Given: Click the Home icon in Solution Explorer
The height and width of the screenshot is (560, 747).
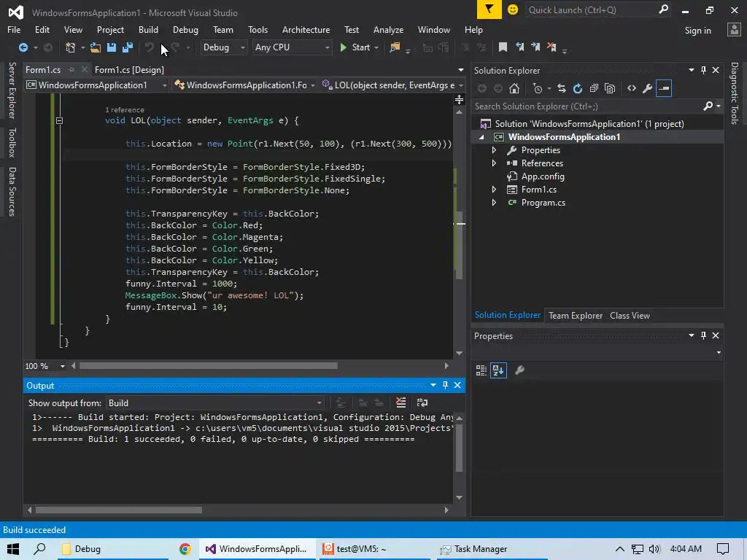Looking at the screenshot, I should [x=514, y=88].
